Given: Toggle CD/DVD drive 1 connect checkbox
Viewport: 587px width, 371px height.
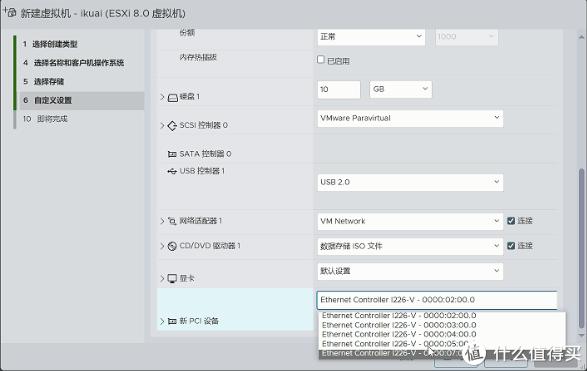Looking at the screenshot, I should [511, 246].
